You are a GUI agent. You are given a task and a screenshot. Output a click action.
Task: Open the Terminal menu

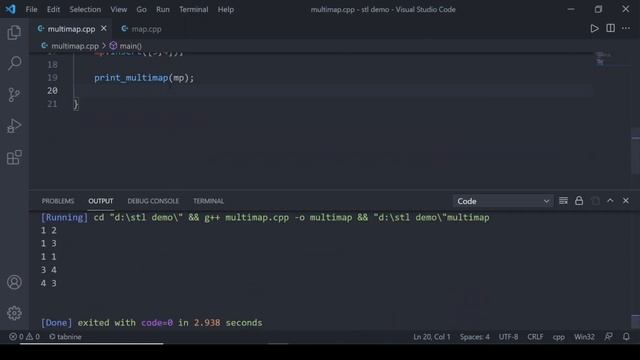pos(193,9)
